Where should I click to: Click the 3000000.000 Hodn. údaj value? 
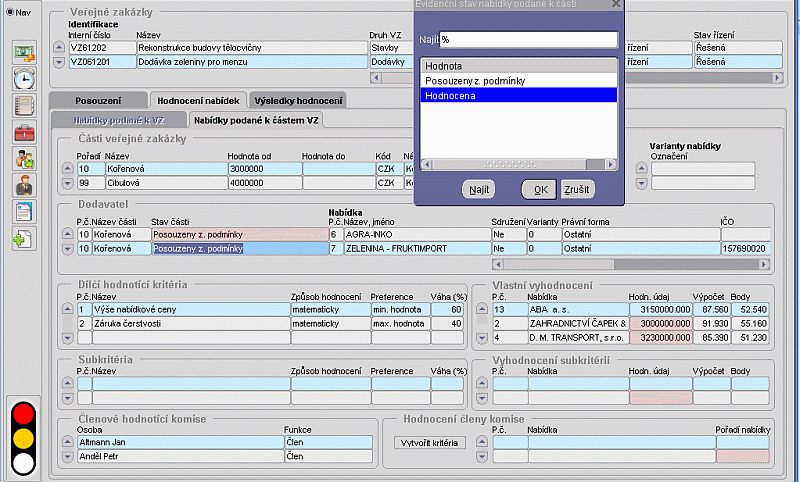[x=661, y=324]
